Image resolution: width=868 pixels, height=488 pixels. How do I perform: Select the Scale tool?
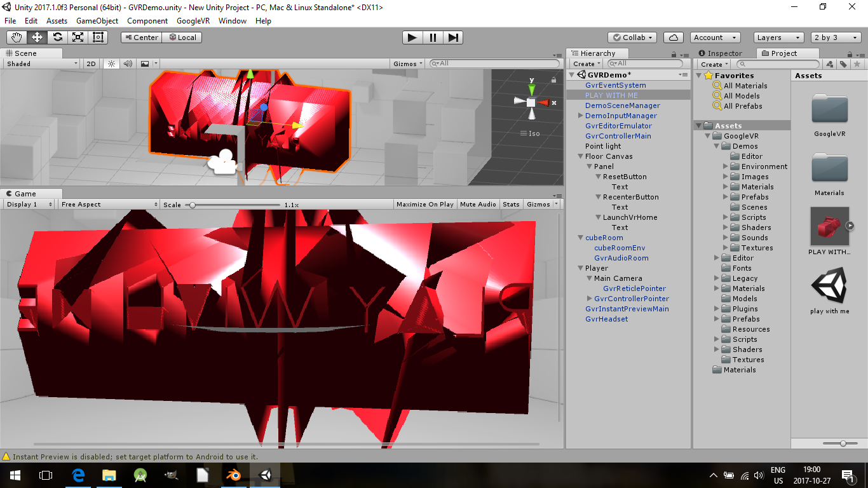click(x=78, y=37)
